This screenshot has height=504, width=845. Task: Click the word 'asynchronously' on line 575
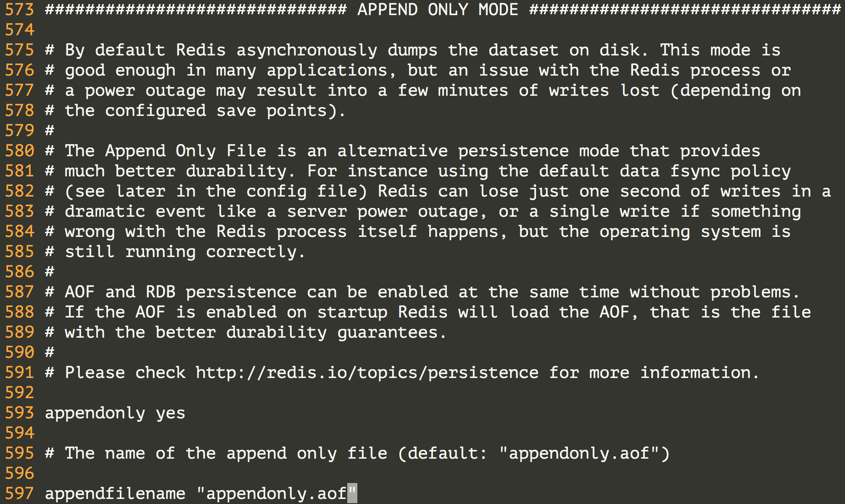click(307, 50)
